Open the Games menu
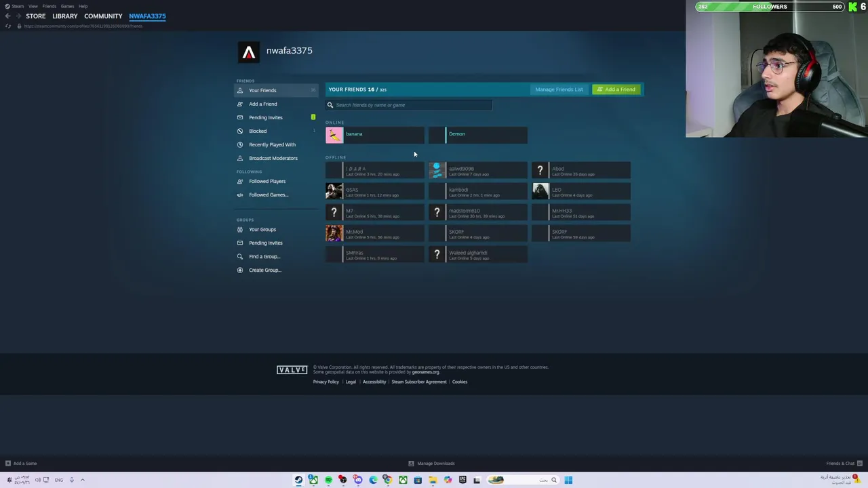The width and height of the screenshot is (868, 488). pyautogui.click(x=67, y=6)
